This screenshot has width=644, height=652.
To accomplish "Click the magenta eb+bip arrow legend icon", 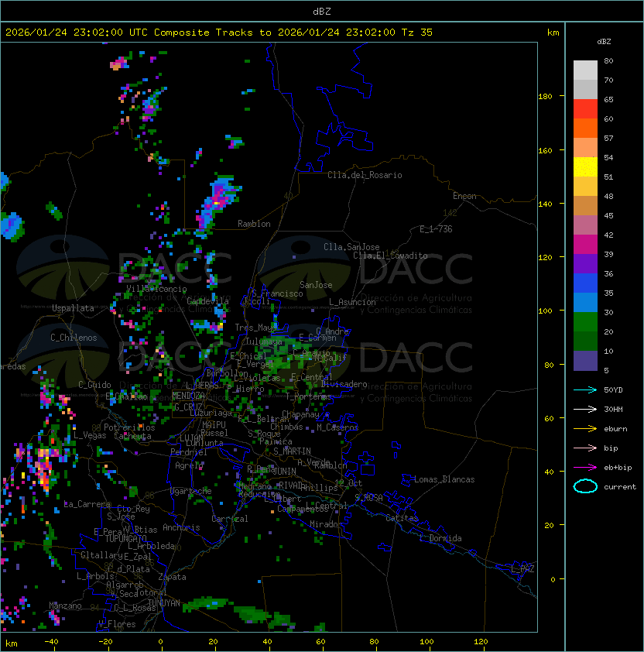I will pos(585,468).
